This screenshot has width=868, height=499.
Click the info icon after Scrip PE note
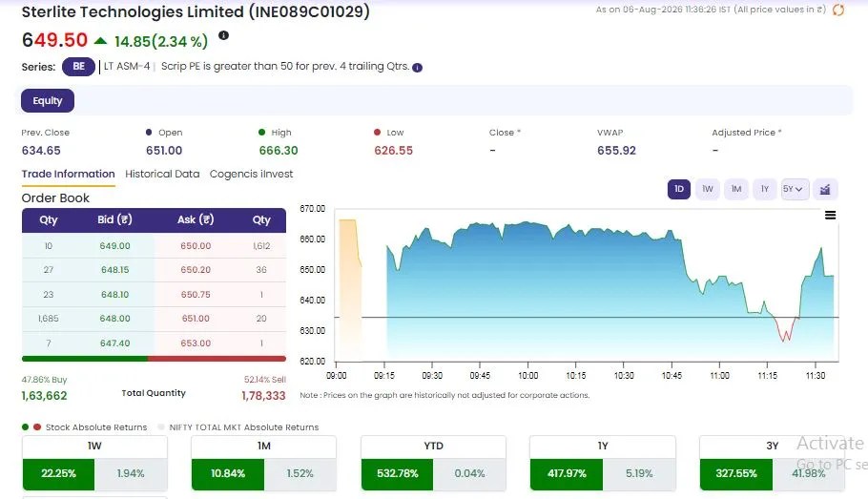[418, 68]
